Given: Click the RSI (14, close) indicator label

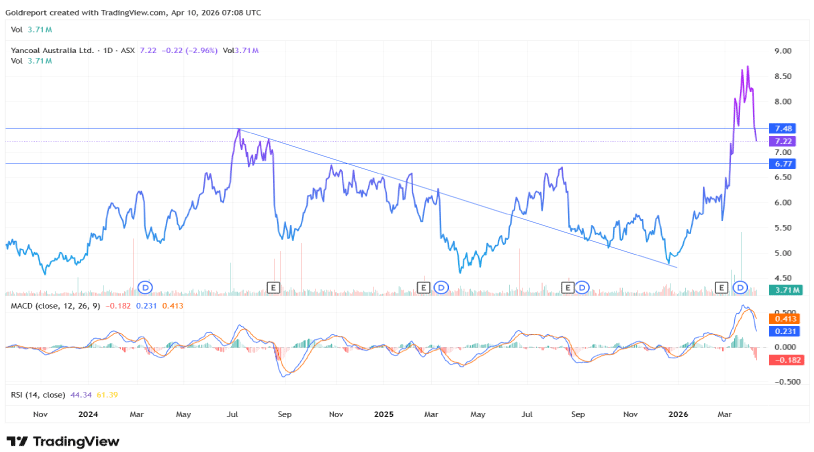Looking at the screenshot, I should 37,397.
